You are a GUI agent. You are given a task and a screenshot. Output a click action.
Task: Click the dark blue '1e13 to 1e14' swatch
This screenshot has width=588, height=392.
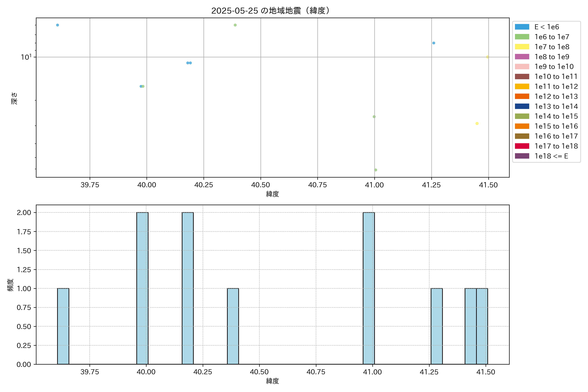coord(522,106)
